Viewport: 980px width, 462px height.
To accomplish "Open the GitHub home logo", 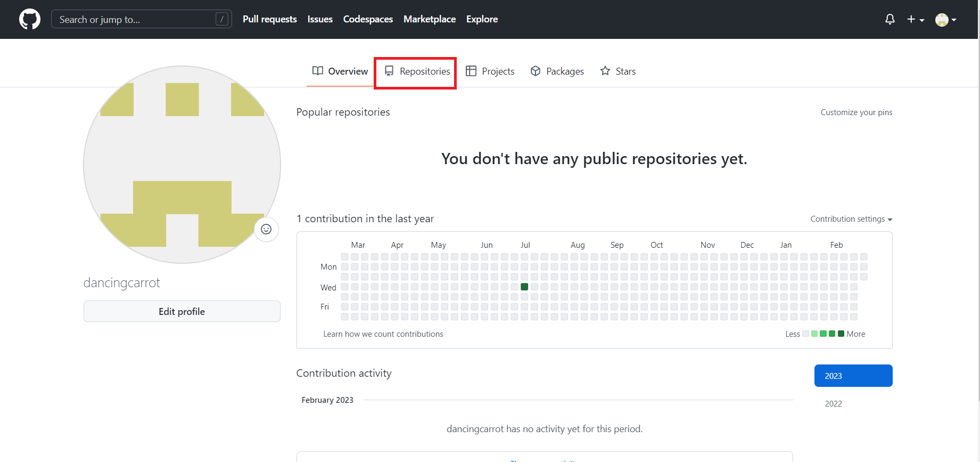I will (x=30, y=19).
